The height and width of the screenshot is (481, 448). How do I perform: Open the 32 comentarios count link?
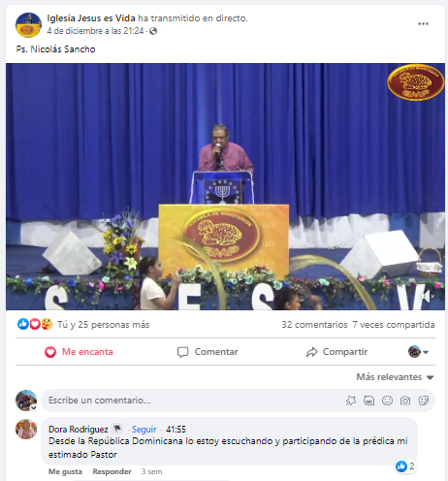coord(314,325)
